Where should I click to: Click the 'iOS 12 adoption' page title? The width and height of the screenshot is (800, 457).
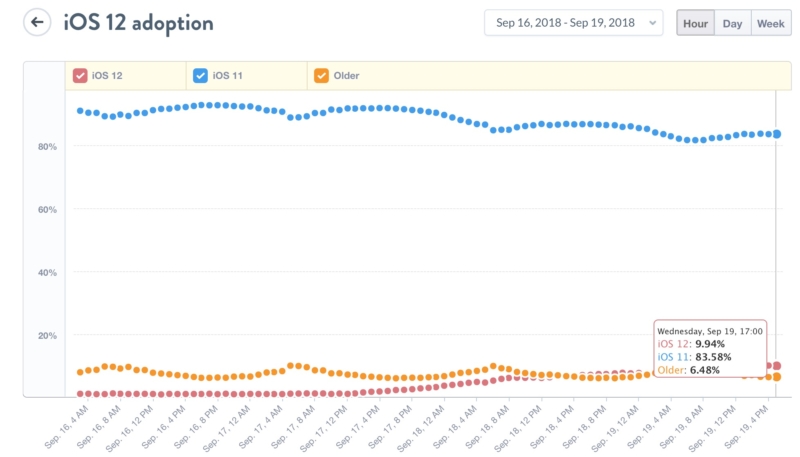[x=138, y=22]
